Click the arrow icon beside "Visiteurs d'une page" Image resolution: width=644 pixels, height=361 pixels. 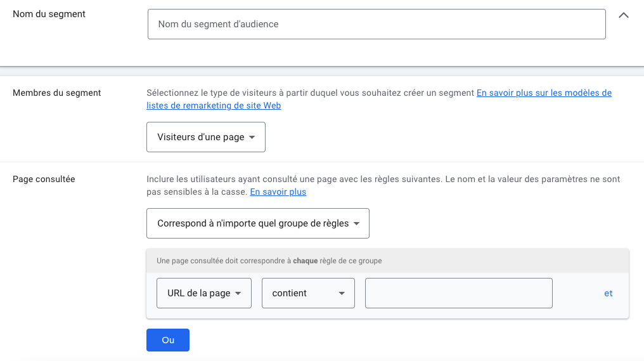point(252,138)
